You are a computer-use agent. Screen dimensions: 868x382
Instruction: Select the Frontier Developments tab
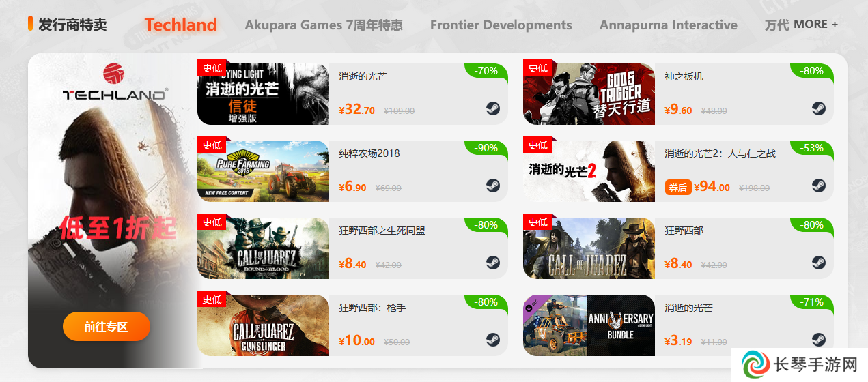coord(501,25)
